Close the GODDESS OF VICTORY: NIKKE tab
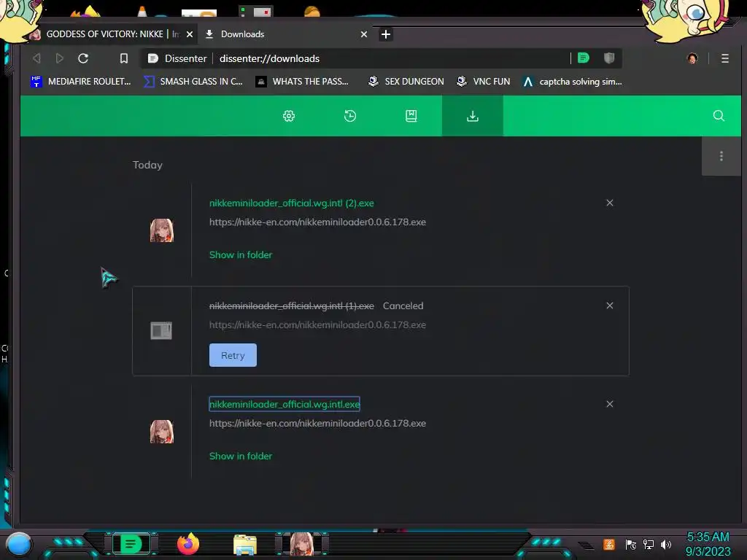This screenshot has width=747, height=560. 190,34
